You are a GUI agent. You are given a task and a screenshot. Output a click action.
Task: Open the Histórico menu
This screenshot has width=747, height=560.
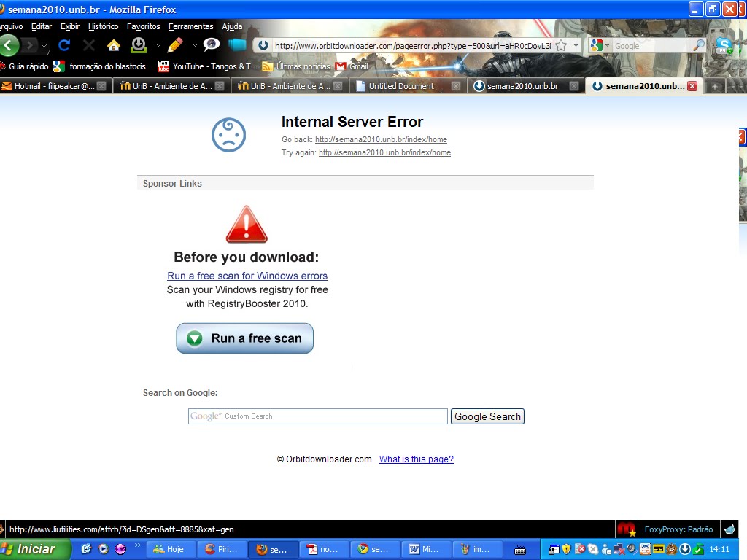point(104,26)
